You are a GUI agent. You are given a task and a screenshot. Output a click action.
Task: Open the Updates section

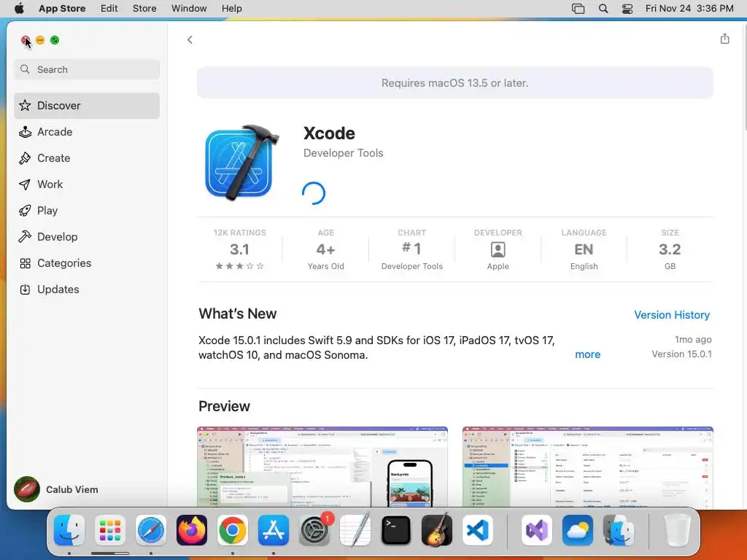click(x=87, y=289)
